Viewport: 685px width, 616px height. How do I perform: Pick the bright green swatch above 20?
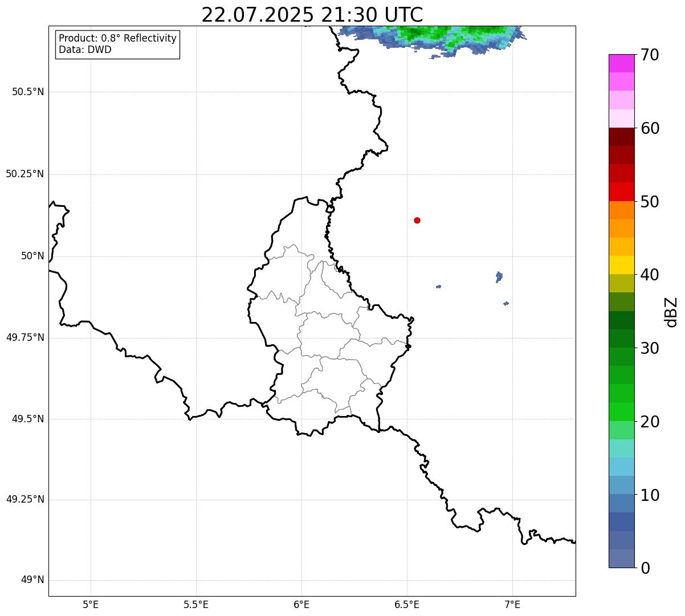[622, 411]
